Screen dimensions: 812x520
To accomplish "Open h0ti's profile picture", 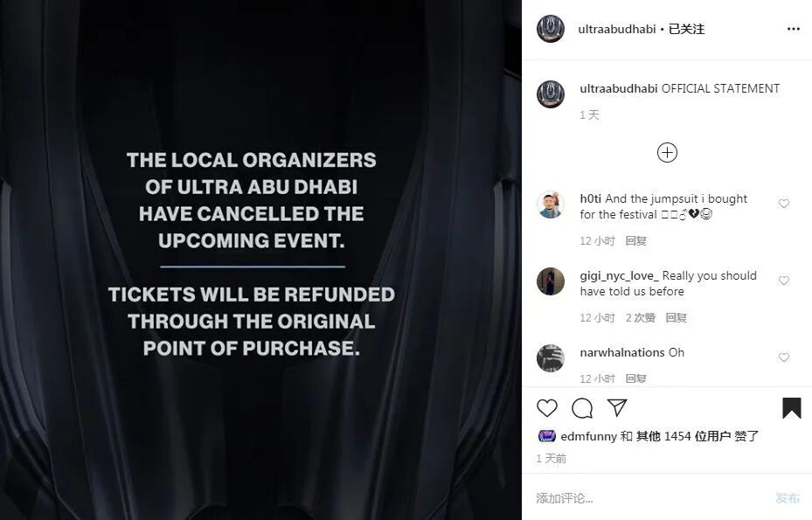I will click(551, 204).
